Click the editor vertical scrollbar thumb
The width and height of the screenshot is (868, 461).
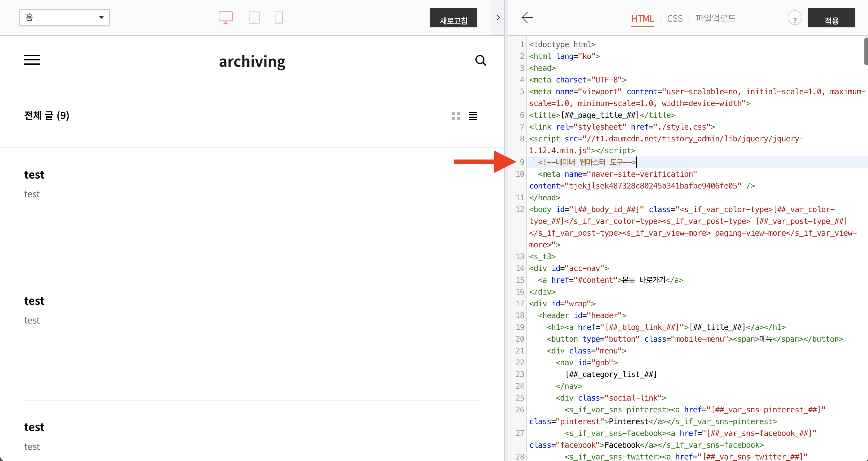[866, 51]
